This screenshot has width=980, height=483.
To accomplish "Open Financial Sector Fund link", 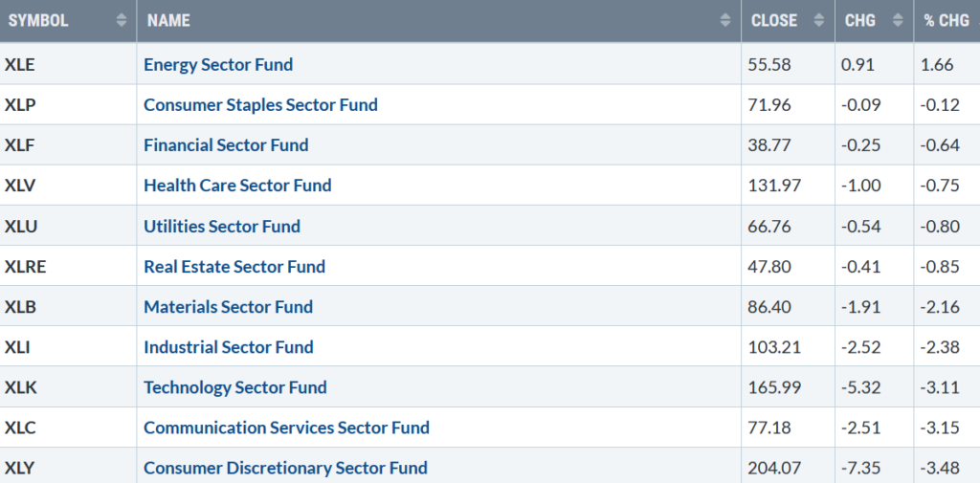I will [226, 145].
